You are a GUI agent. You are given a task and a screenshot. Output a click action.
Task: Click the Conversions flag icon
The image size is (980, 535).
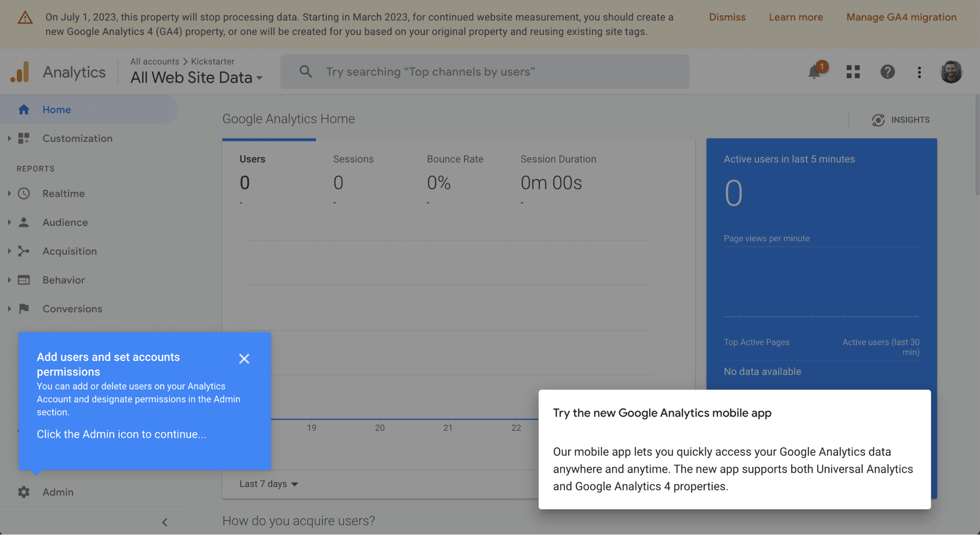point(24,308)
